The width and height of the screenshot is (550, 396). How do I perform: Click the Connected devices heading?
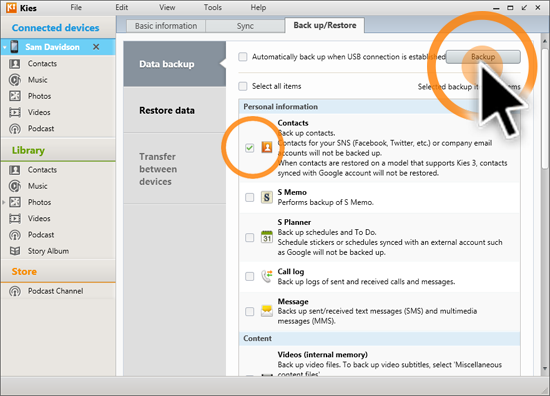[55, 28]
